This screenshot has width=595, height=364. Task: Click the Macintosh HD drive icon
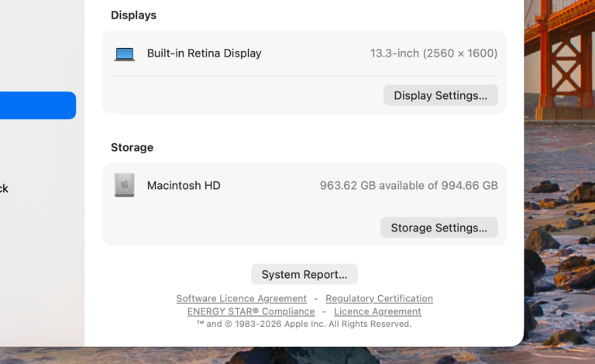point(125,185)
